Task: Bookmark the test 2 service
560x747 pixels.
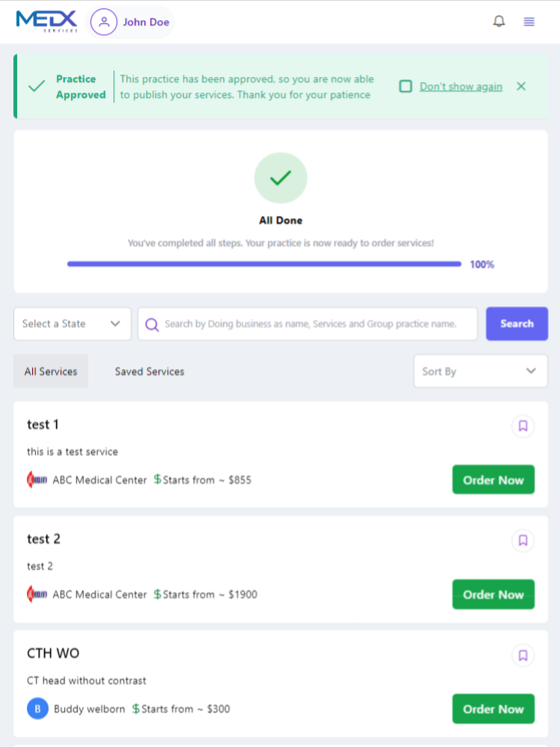Action: coord(523,540)
